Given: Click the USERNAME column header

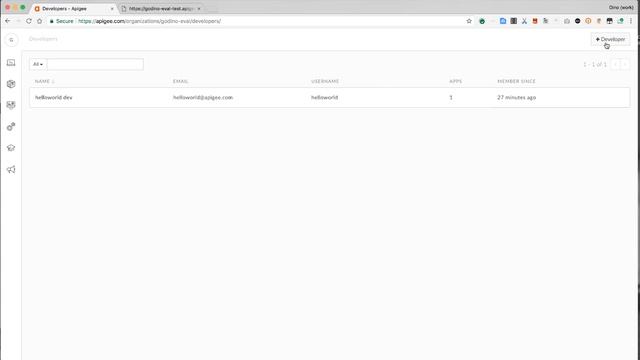Looking at the screenshot, I should 325,81.
